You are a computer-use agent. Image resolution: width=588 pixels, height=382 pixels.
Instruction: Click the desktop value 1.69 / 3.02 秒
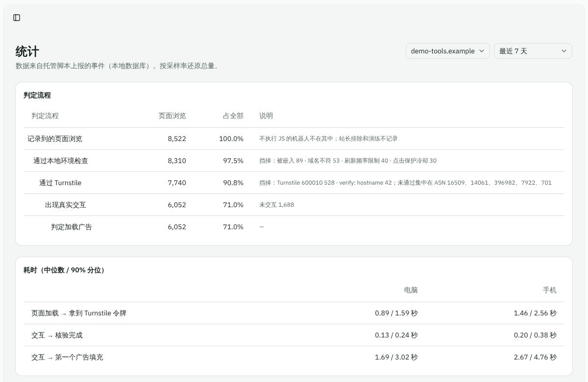(x=396, y=357)
